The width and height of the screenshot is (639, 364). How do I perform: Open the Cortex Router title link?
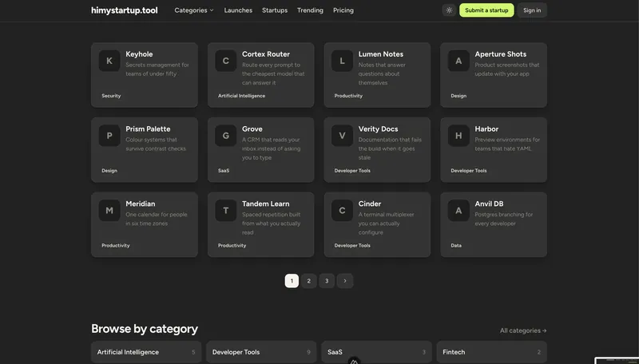266,54
